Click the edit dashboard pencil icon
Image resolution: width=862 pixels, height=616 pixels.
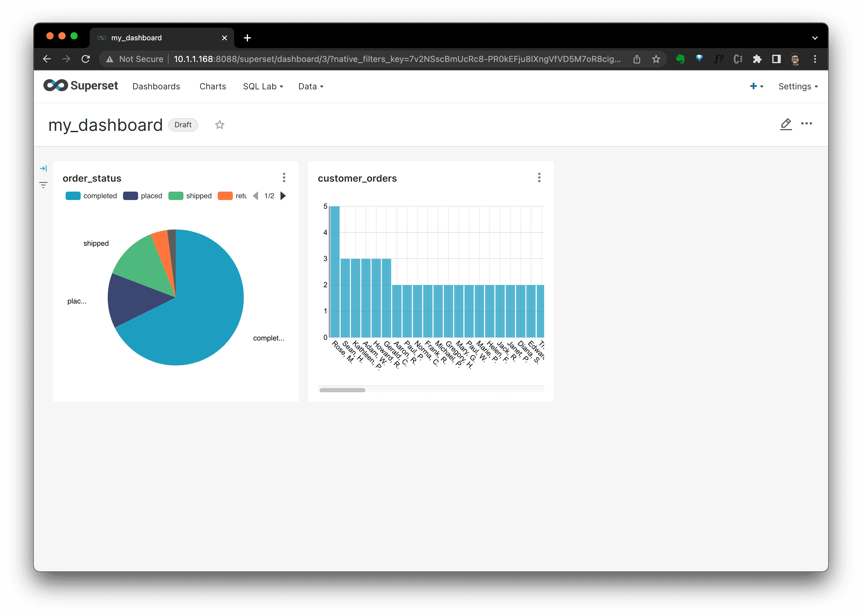pyautogui.click(x=786, y=124)
